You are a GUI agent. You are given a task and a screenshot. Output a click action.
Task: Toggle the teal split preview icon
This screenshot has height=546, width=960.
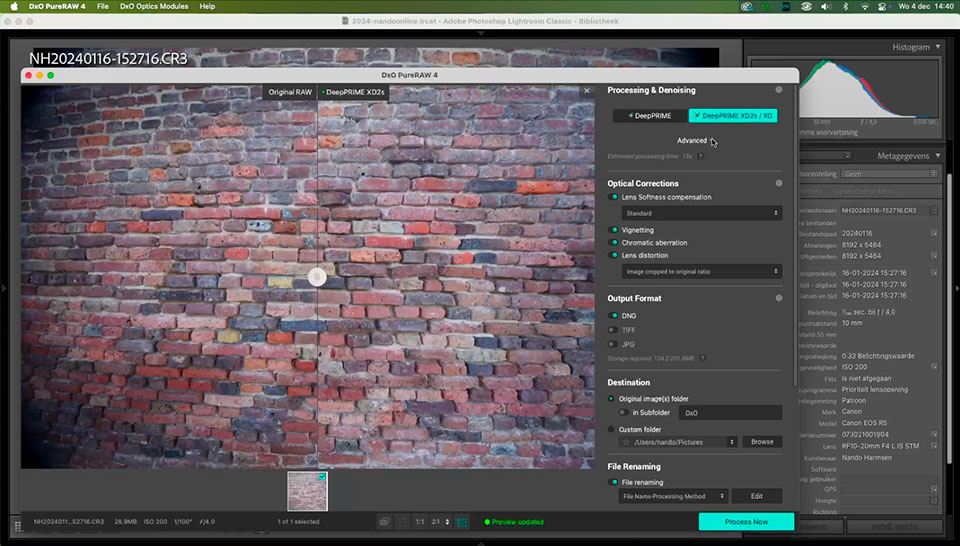pyautogui.click(x=462, y=522)
